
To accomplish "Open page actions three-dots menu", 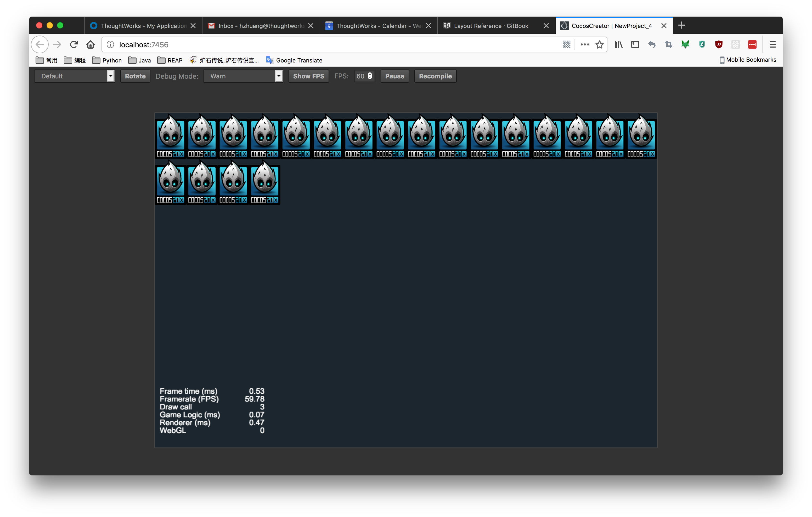I will pos(584,44).
